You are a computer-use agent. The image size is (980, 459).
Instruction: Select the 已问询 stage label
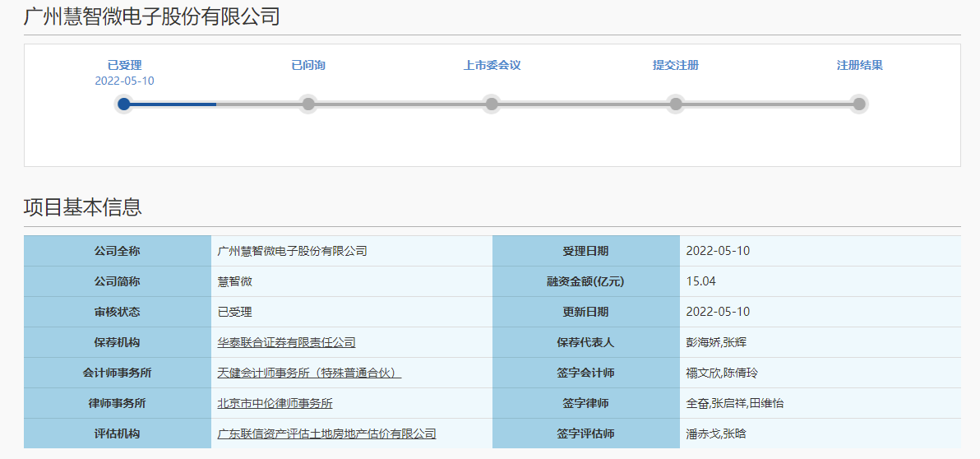(x=308, y=65)
